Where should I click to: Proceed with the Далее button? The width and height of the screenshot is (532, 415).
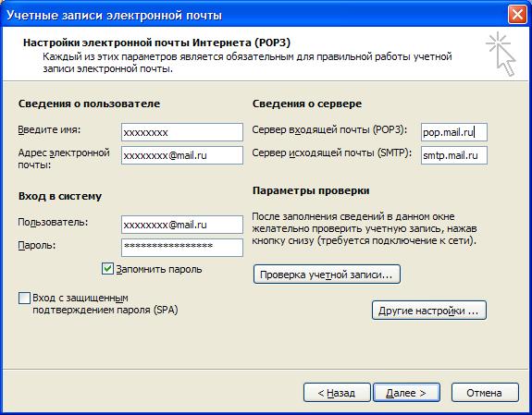(406, 393)
